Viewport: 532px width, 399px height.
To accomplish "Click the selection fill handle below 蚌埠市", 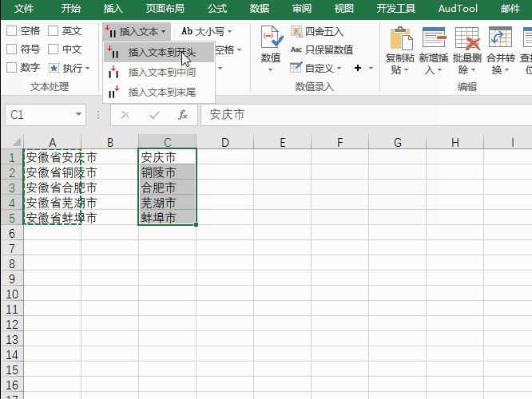I will 197,224.
